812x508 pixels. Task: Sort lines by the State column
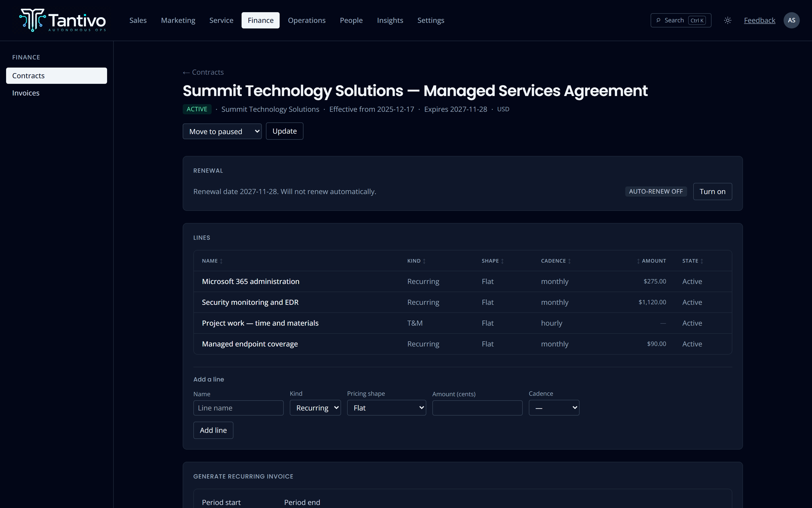[692, 261]
